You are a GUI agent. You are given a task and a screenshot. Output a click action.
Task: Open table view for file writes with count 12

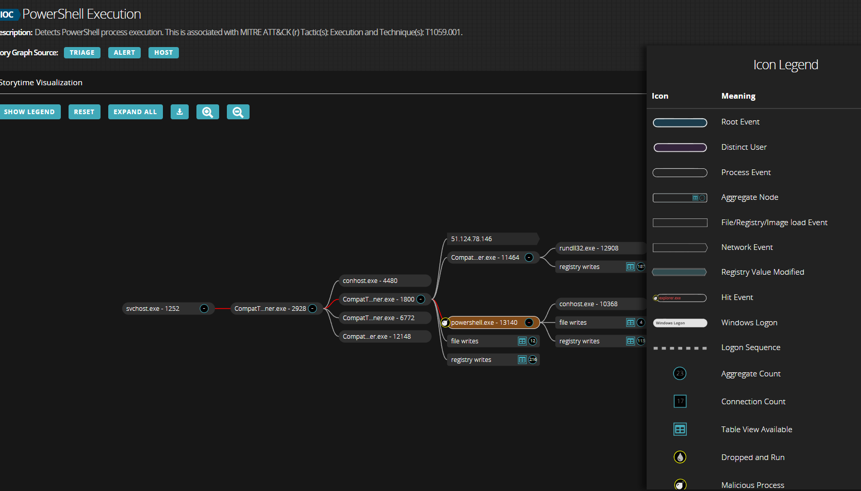tap(522, 341)
